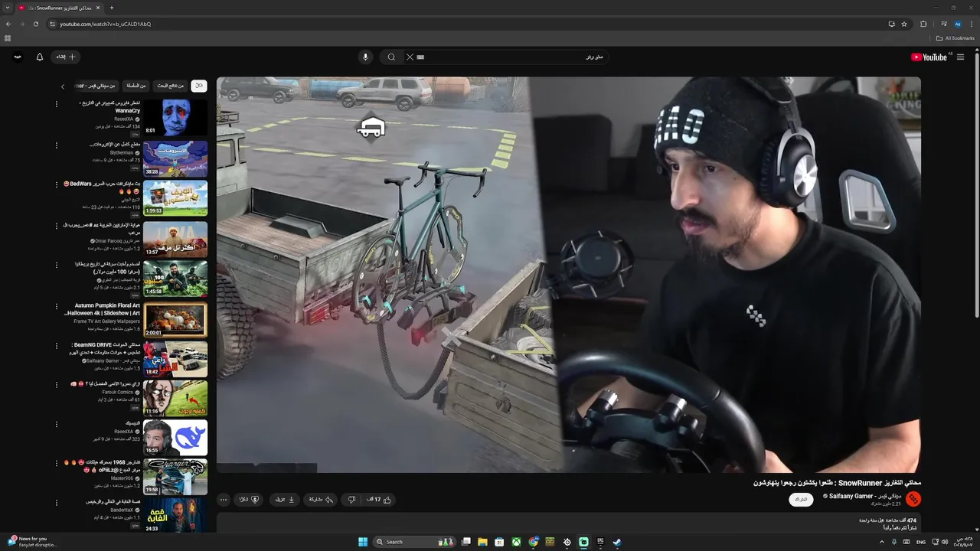Open the Autumn Pumpkin Floral Art thumbnail

click(x=175, y=320)
